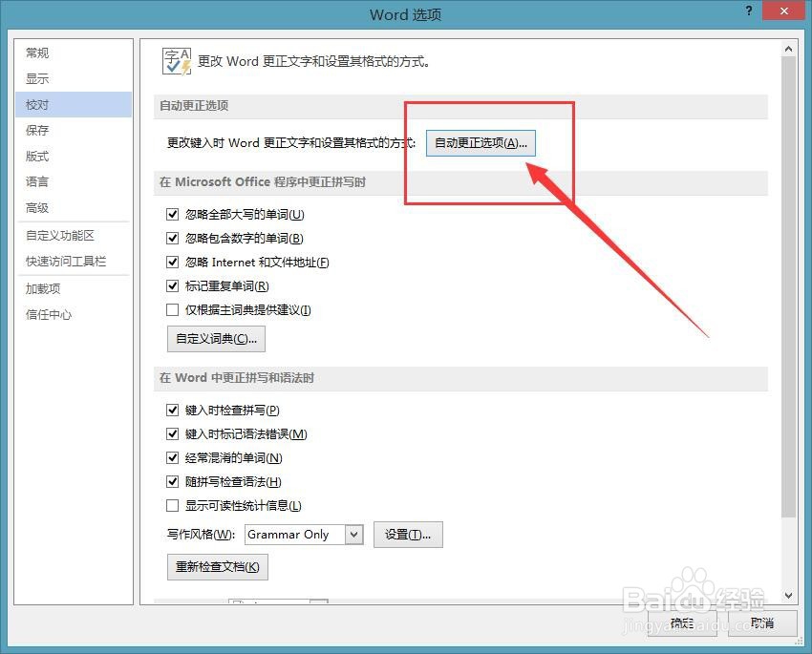Viewport: 812px width, 654px height.
Task: Click the help question mark icon
Action: [749, 11]
